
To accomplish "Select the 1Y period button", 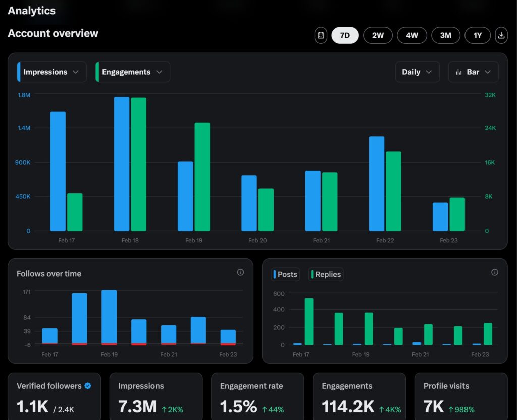I will 478,35.
